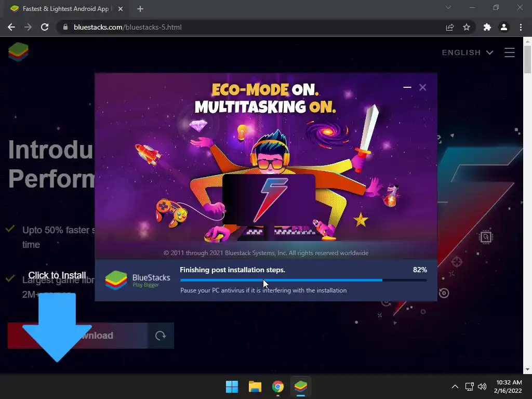This screenshot has width=532, height=399.
Task: Reload the BlueStacks webpage
Action: pos(45,27)
